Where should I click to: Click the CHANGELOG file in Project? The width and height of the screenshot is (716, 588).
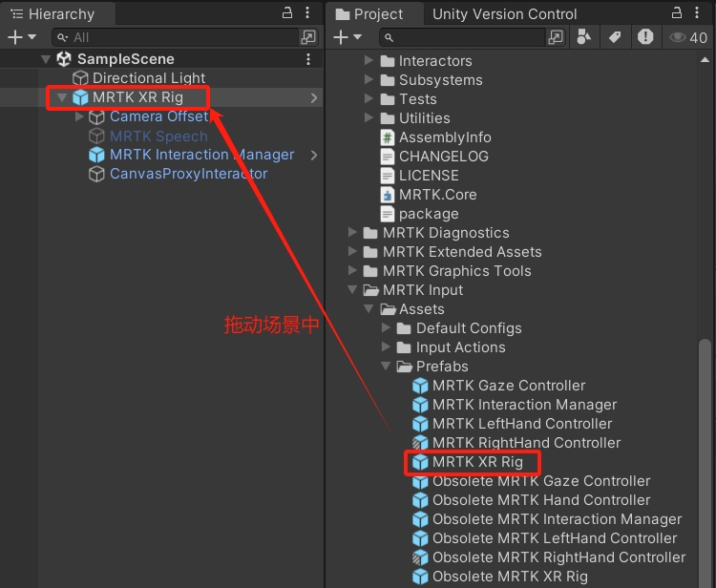tap(443, 157)
